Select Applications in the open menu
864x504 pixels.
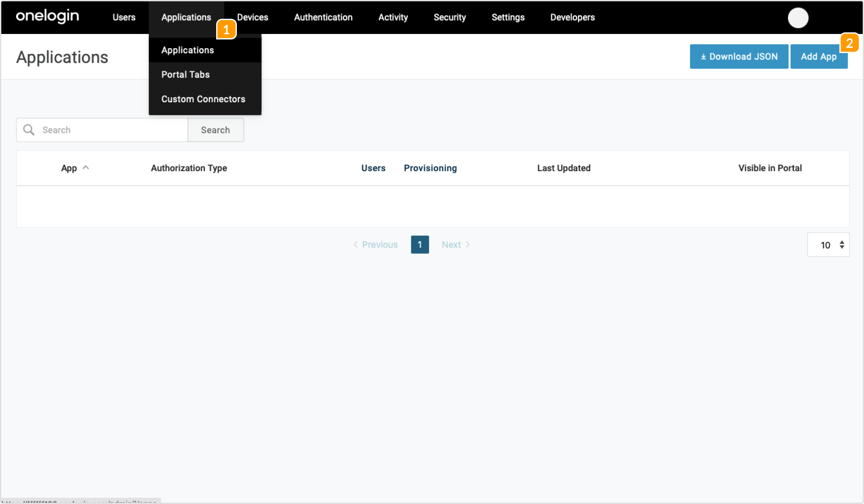pos(187,50)
